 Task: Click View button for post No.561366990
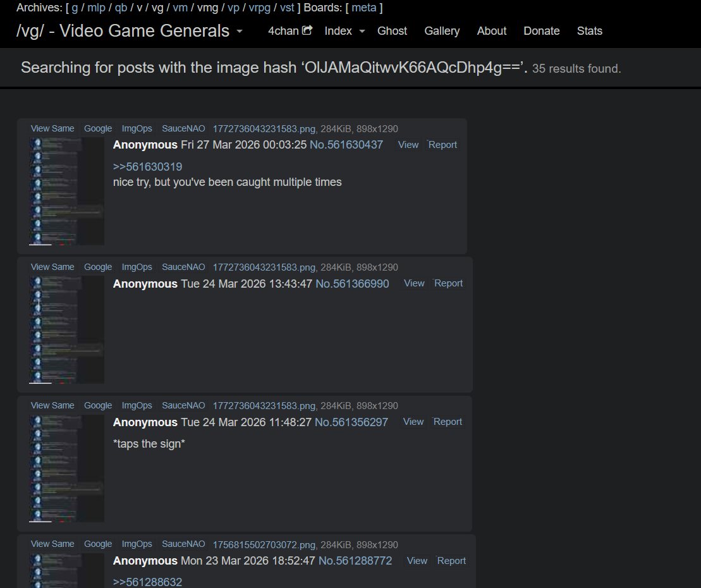[x=414, y=283]
